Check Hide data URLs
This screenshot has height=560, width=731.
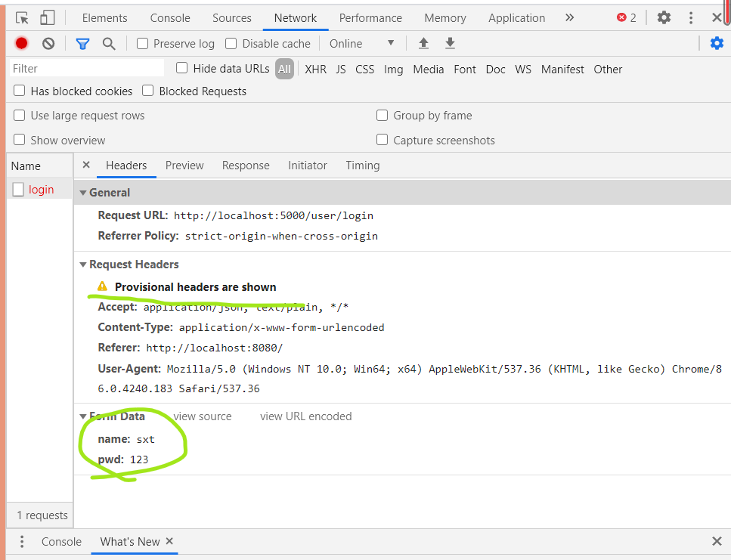pos(182,68)
